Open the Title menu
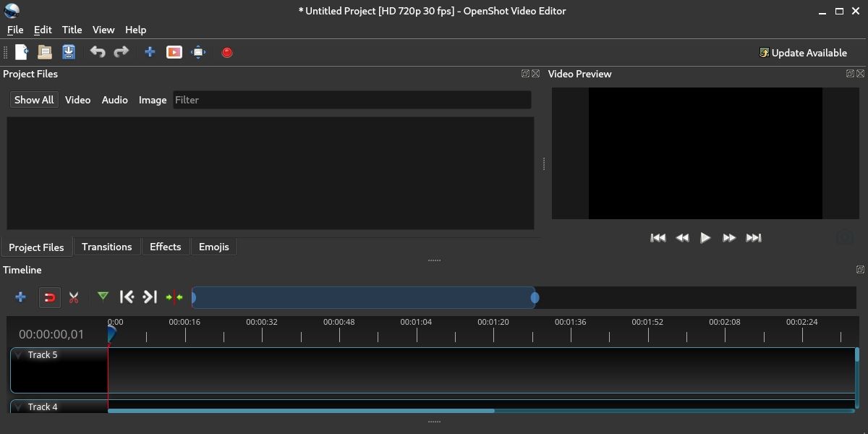The height and width of the screenshot is (434, 868). (72, 30)
